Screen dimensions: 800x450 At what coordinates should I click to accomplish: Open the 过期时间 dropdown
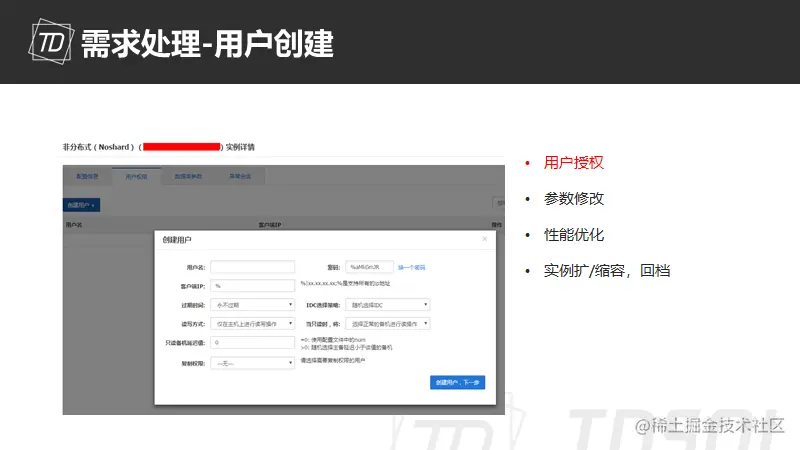click(253, 305)
